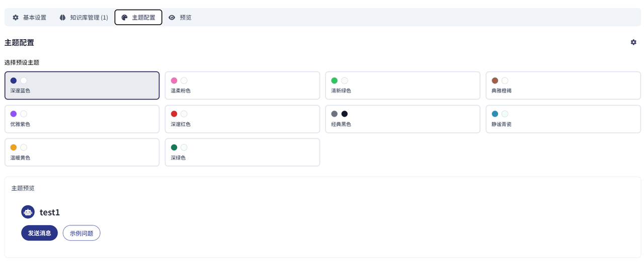The width and height of the screenshot is (644, 266).
Task: Click the eye icon in preview tab
Action: [172, 18]
